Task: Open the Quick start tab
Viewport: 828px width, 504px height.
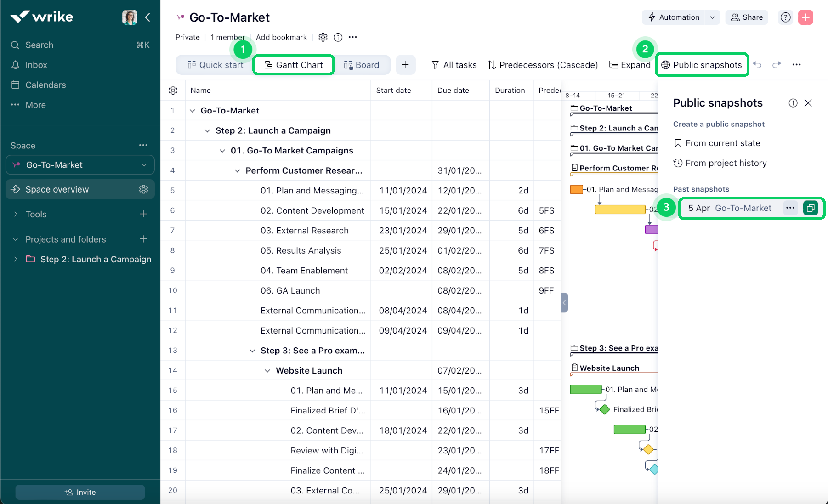Action: click(215, 65)
